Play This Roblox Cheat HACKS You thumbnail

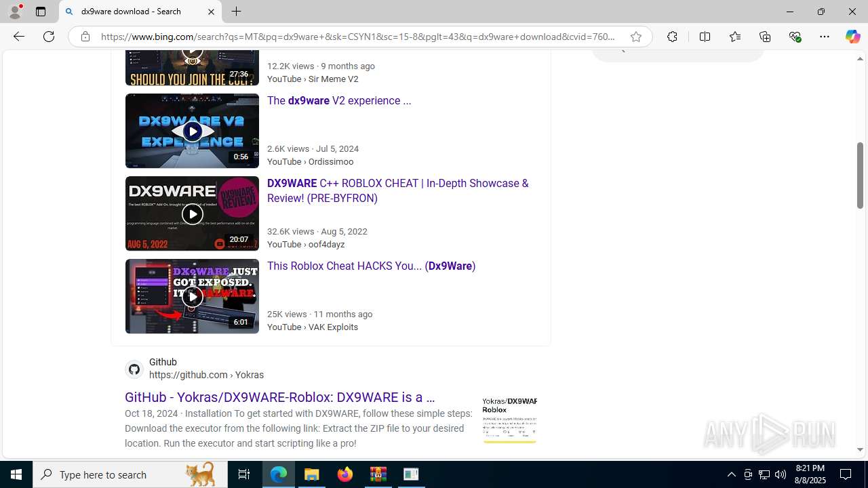click(x=192, y=296)
